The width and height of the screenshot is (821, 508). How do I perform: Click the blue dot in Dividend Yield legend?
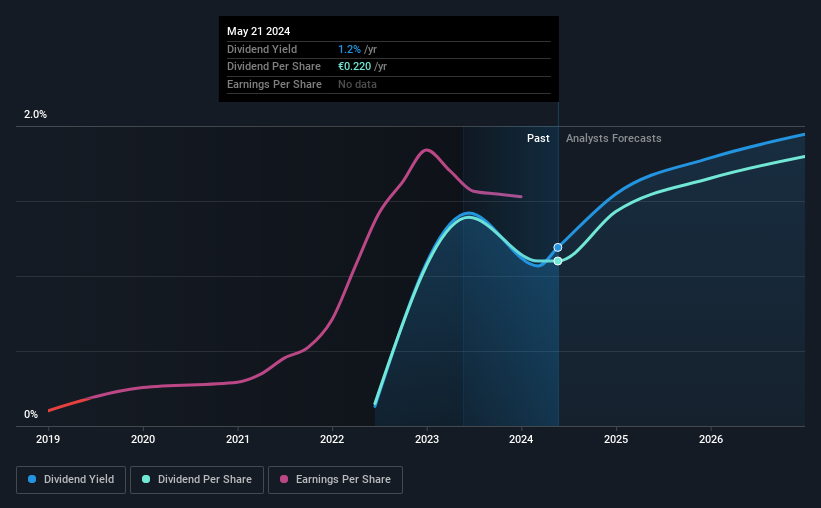(x=32, y=479)
